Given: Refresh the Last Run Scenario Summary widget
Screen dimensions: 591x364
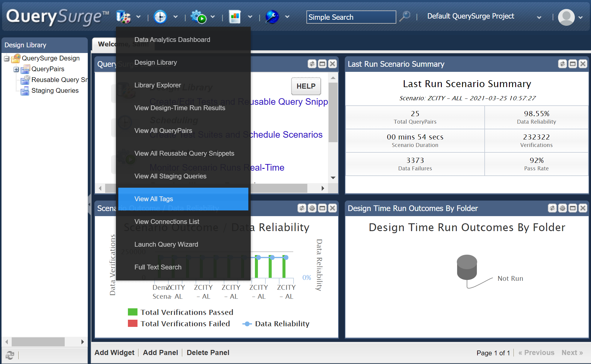Looking at the screenshot, I should pos(562,64).
